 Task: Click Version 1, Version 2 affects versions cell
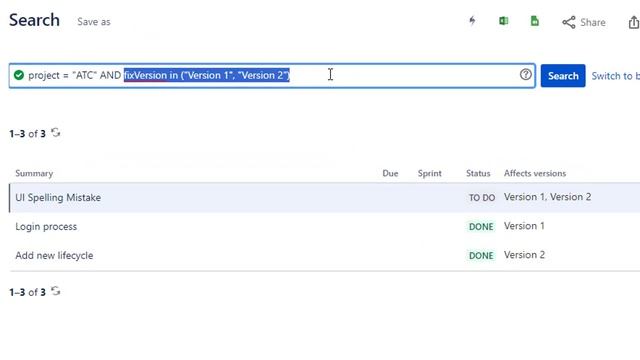(x=547, y=197)
